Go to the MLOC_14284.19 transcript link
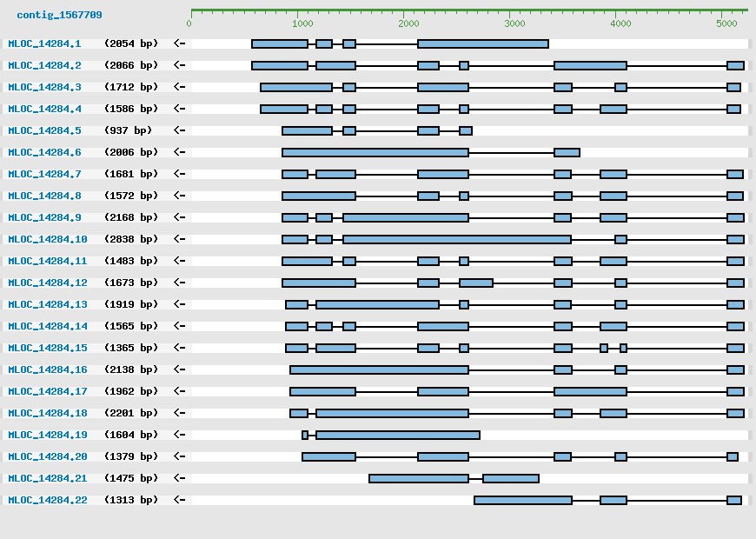 click(48, 435)
